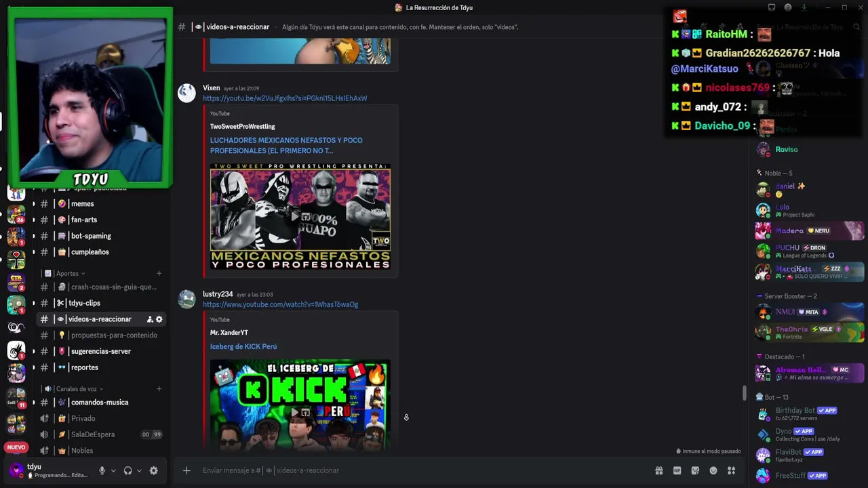Open the sugerencias-server channel

click(100, 351)
